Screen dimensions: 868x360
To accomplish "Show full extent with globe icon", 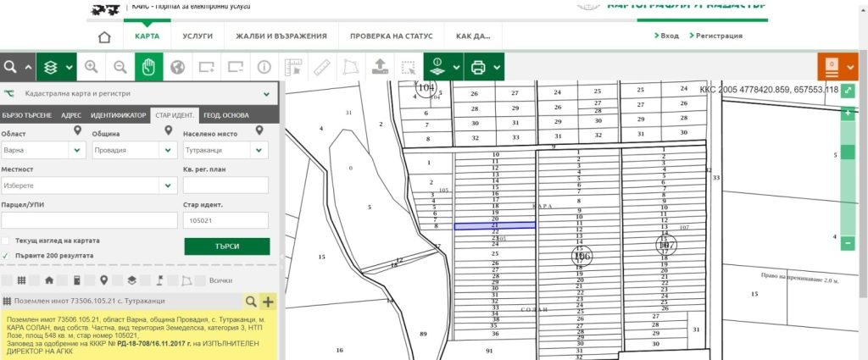I will coord(177,66).
